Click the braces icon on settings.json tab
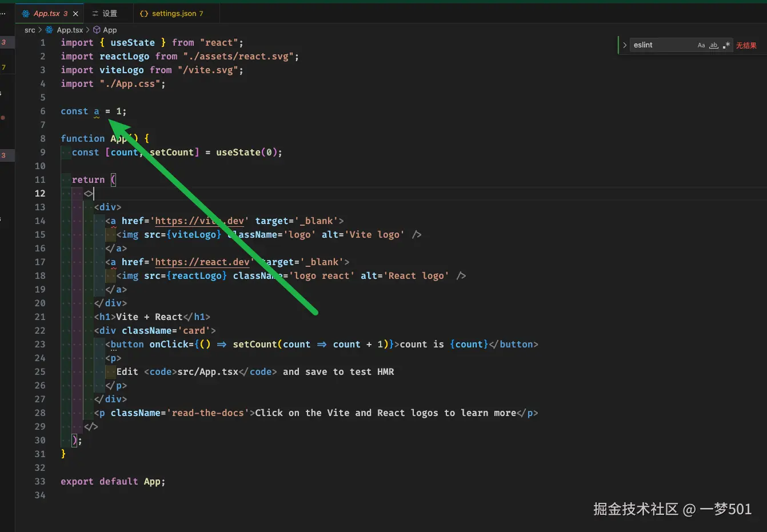This screenshot has width=767, height=532. pyautogui.click(x=144, y=14)
